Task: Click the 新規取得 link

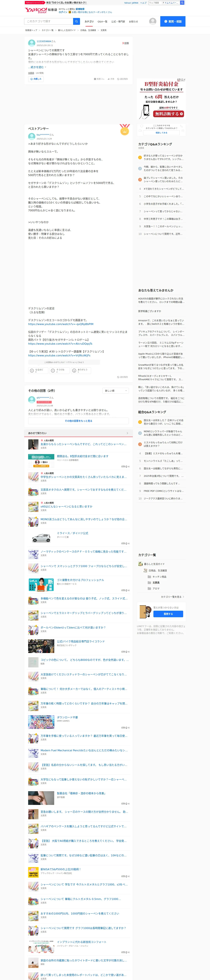Action: pos(80,9)
